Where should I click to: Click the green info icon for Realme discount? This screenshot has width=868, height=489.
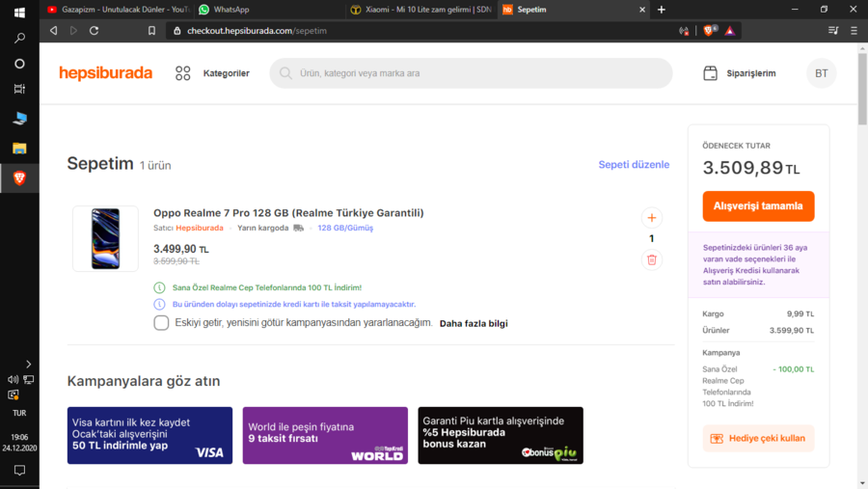[x=159, y=287]
